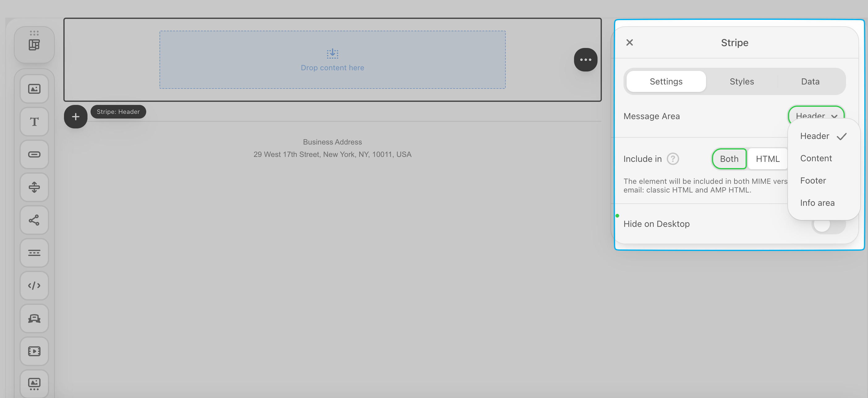Click the plus button to add stripe
Screen dimensions: 868x398
coord(75,117)
